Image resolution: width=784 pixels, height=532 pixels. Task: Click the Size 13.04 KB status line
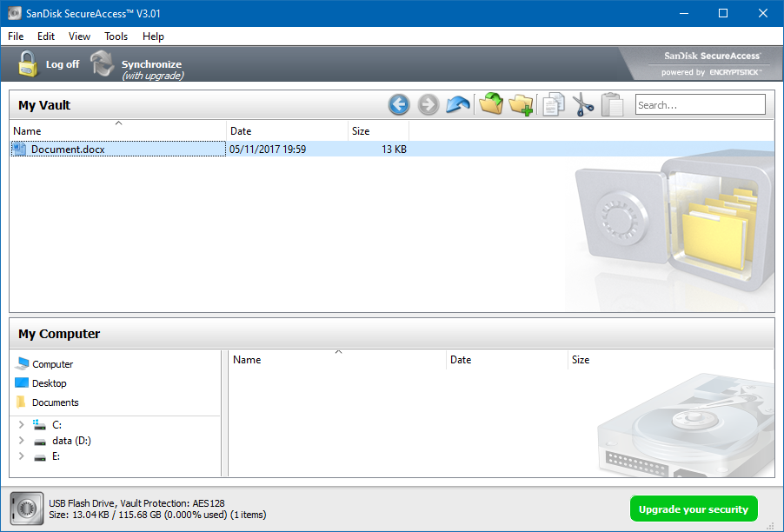tap(157, 515)
